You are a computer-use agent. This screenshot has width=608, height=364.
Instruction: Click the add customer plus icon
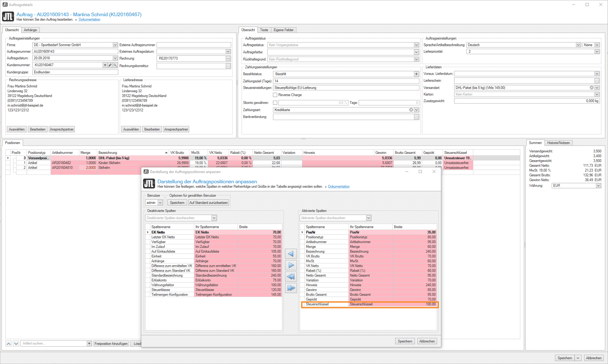(105, 65)
